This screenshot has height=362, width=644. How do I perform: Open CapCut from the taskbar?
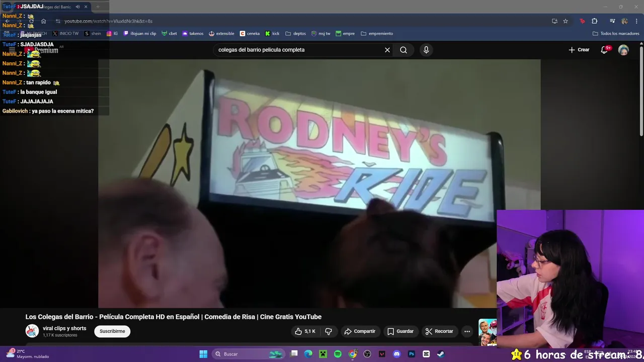[x=426, y=354]
